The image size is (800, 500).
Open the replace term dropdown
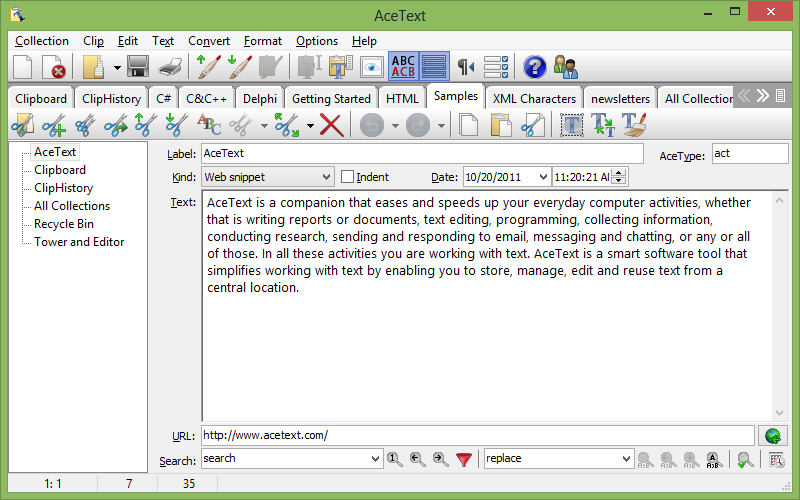pyautogui.click(x=627, y=459)
